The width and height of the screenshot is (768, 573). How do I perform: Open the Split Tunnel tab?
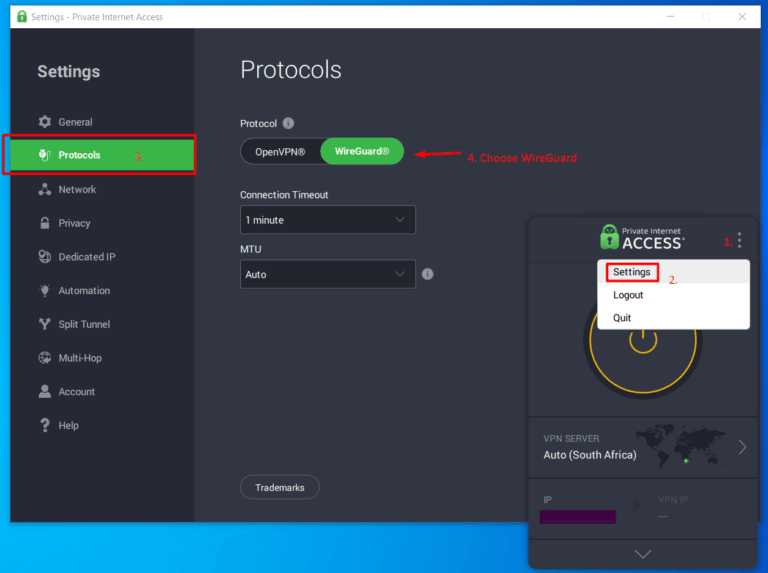tap(102, 324)
